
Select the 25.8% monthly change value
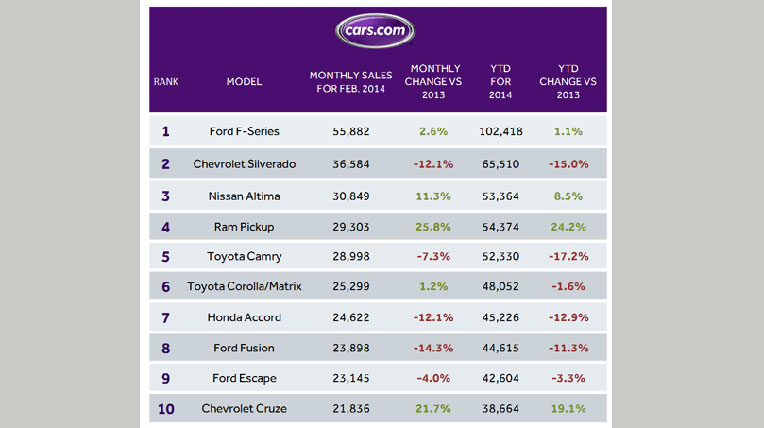tap(431, 227)
